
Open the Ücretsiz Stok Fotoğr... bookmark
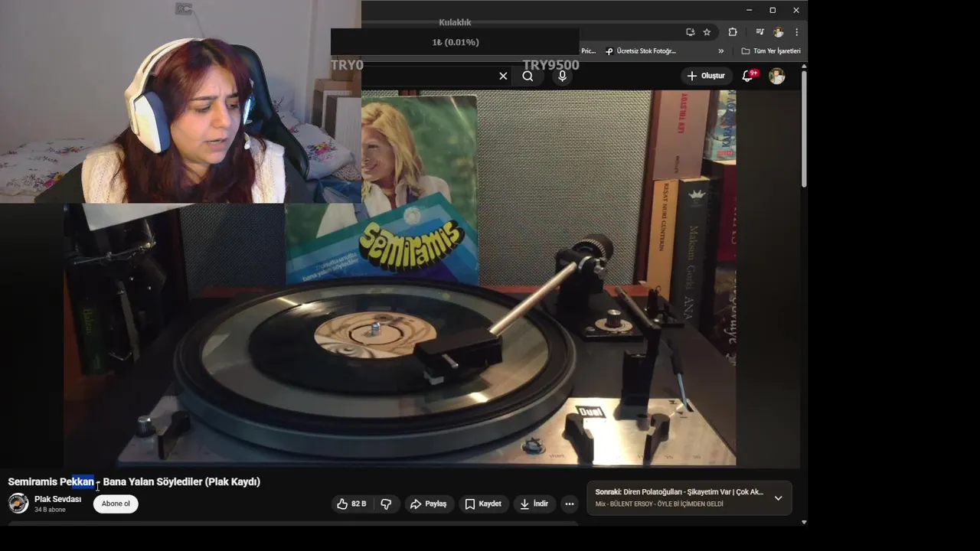click(641, 51)
